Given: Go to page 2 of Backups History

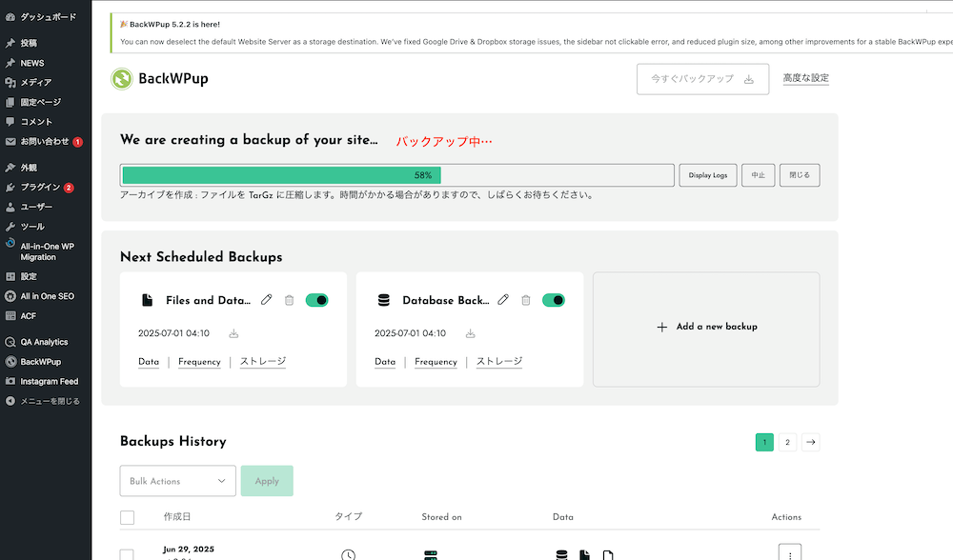Looking at the screenshot, I should [788, 442].
